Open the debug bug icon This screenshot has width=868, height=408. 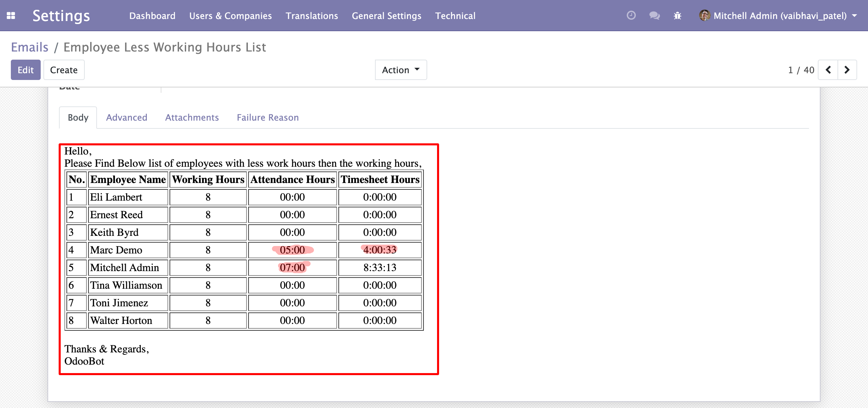click(677, 16)
